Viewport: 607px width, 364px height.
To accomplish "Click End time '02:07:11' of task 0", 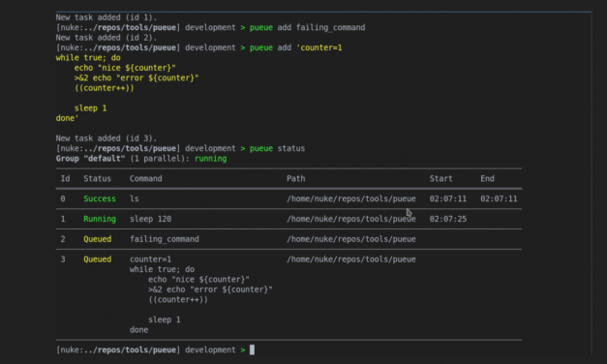I will 499,198.
